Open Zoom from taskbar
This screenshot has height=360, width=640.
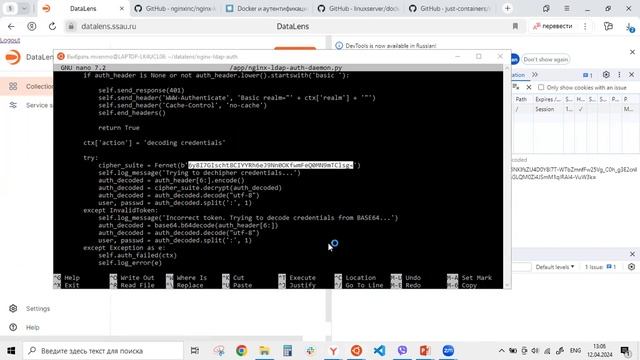[448, 351]
